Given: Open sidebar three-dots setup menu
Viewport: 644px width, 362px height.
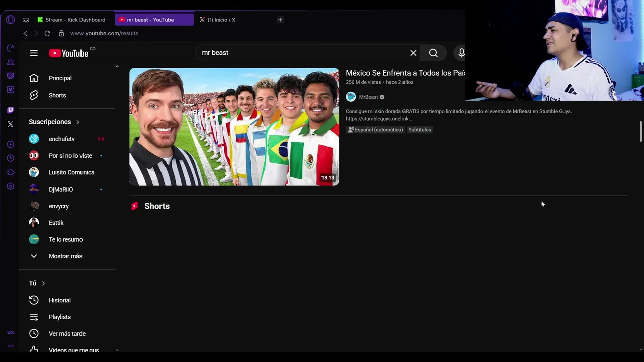Looking at the screenshot, I should tap(10, 346).
